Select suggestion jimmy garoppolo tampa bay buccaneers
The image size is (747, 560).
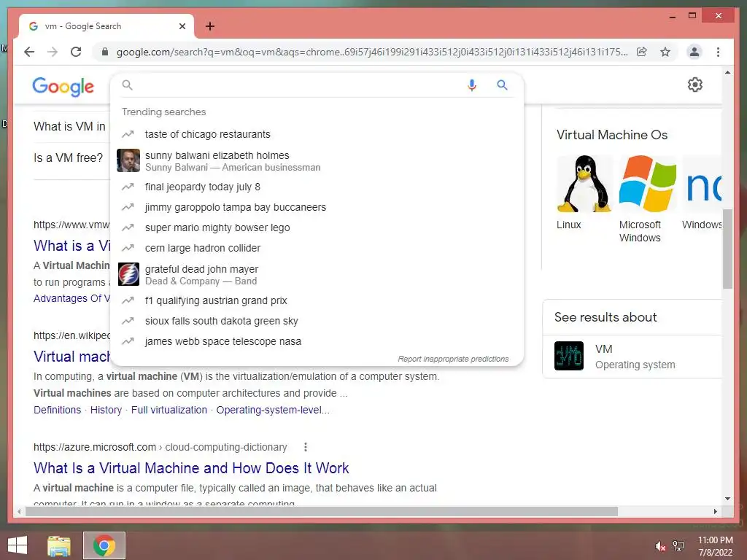(317, 207)
